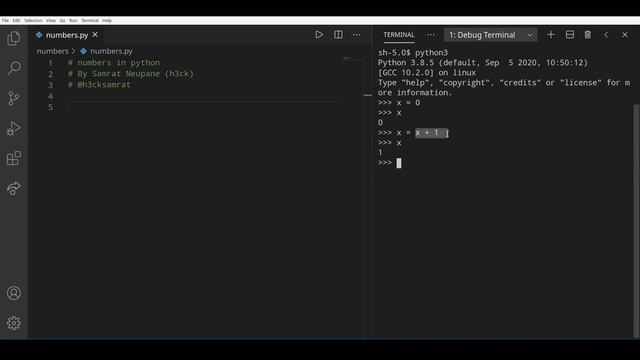Open the Selection menu
This screenshot has width=640, height=360.
[x=33, y=20]
